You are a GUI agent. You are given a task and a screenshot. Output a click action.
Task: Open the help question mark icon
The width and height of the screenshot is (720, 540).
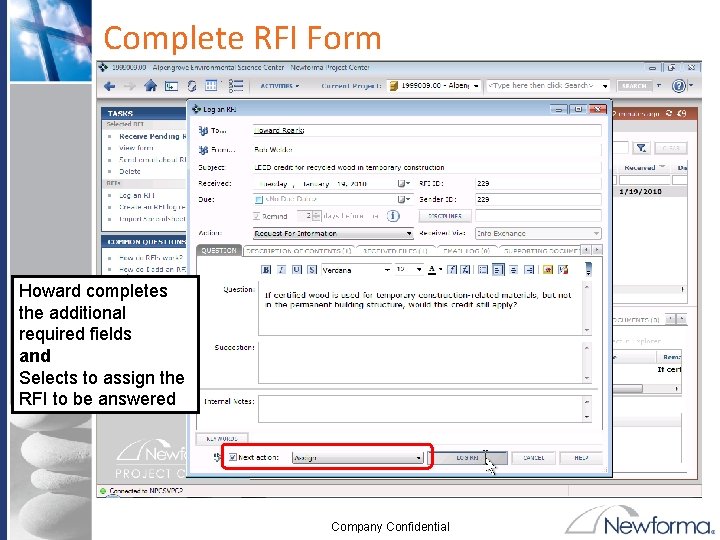click(679, 86)
